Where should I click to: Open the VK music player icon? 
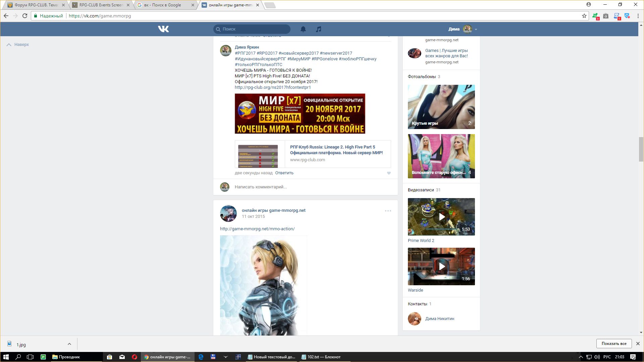click(319, 29)
